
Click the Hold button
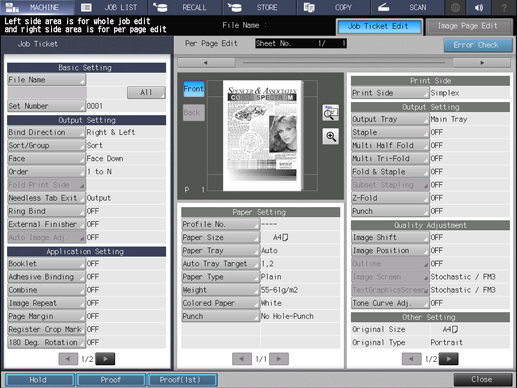(x=40, y=380)
